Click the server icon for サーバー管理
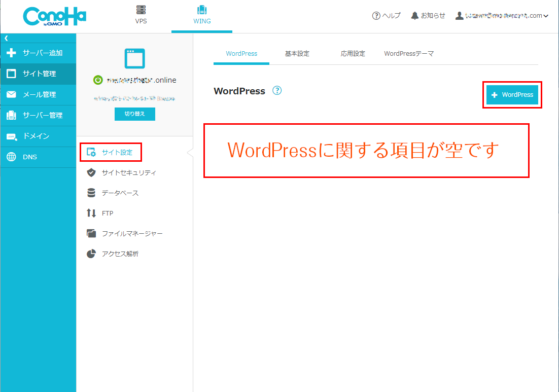This screenshot has height=392, width=559. (11, 115)
